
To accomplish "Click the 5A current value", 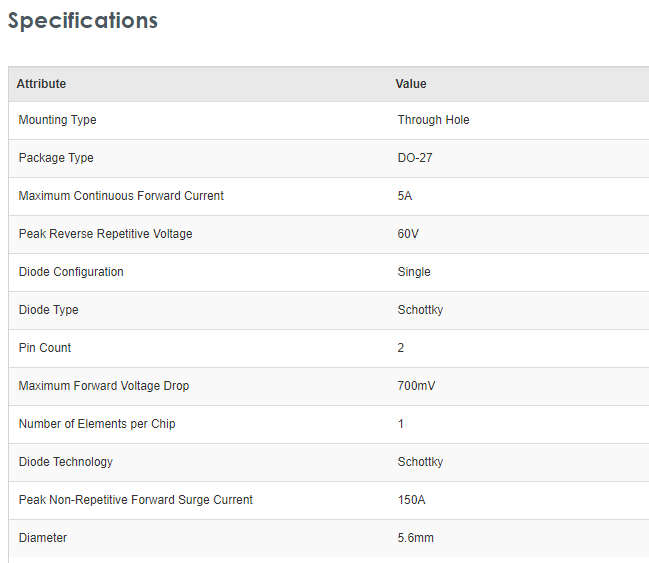I will point(405,196).
